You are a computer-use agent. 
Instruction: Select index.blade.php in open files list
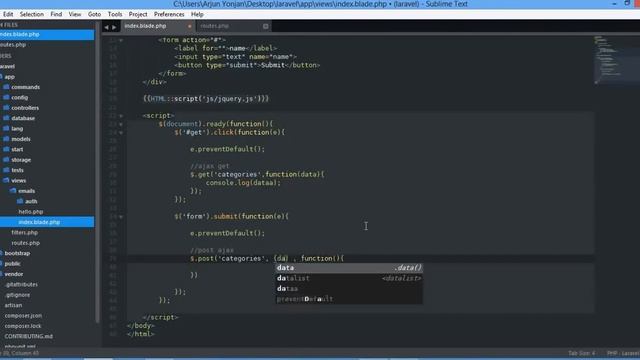tap(47, 34)
